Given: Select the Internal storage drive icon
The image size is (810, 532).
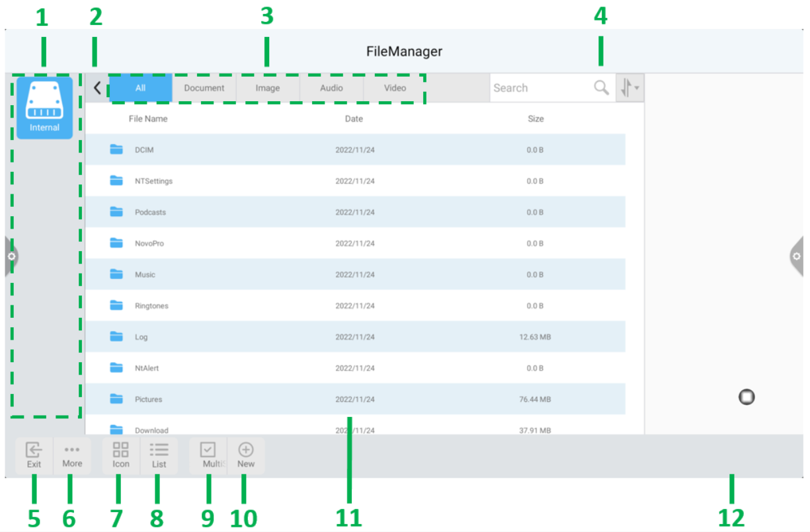Looking at the screenshot, I should click(x=44, y=108).
